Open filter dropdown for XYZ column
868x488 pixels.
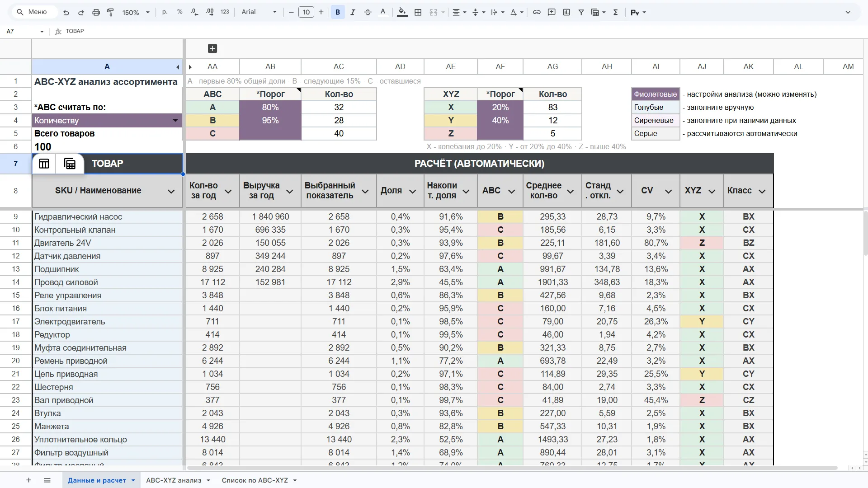pyautogui.click(x=712, y=192)
